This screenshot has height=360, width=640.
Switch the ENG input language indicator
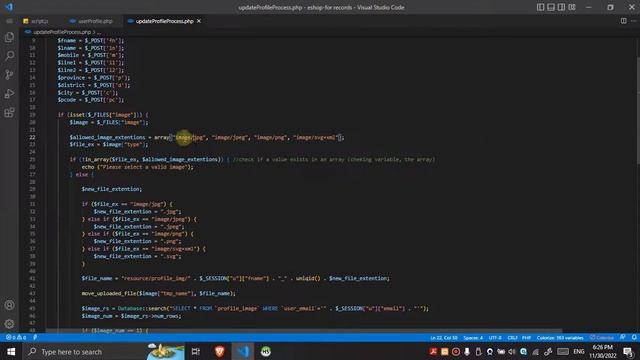(x=578, y=351)
